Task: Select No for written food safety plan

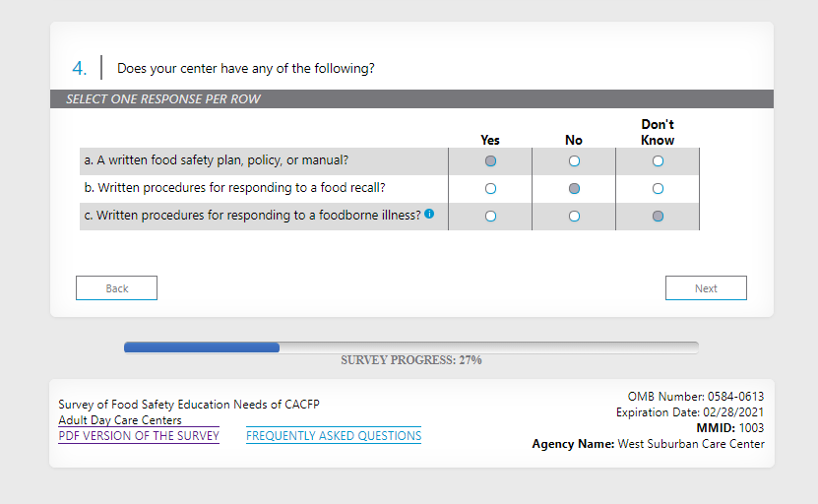Action: click(x=574, y=160)
